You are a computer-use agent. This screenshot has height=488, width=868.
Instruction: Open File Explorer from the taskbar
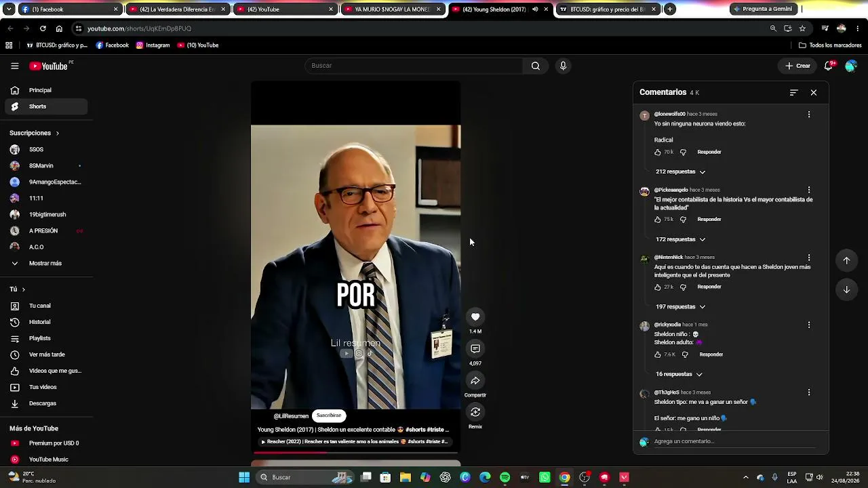pyautogui.click(x=406, y=477)
